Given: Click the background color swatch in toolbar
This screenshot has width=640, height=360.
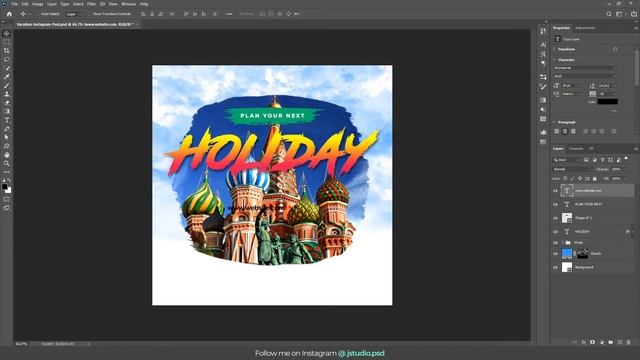Looking at the screenshot, I should pyautogui.click(x=9, y=190).
